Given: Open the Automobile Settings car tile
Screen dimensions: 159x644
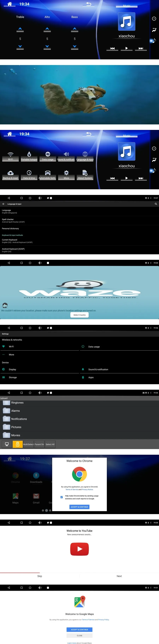Looking at the screenshot, I should point(48,175).
